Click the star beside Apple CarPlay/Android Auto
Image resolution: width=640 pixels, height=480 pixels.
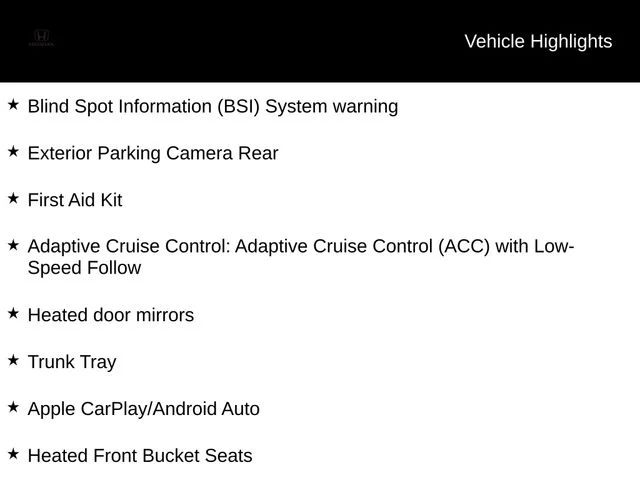click(13, 407)
